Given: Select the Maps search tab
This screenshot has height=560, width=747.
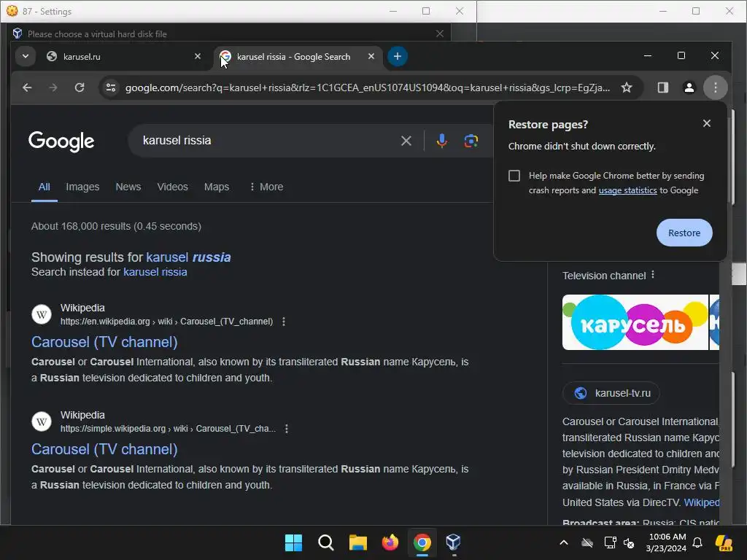Looking at the screenshot, I should [217, 187].
